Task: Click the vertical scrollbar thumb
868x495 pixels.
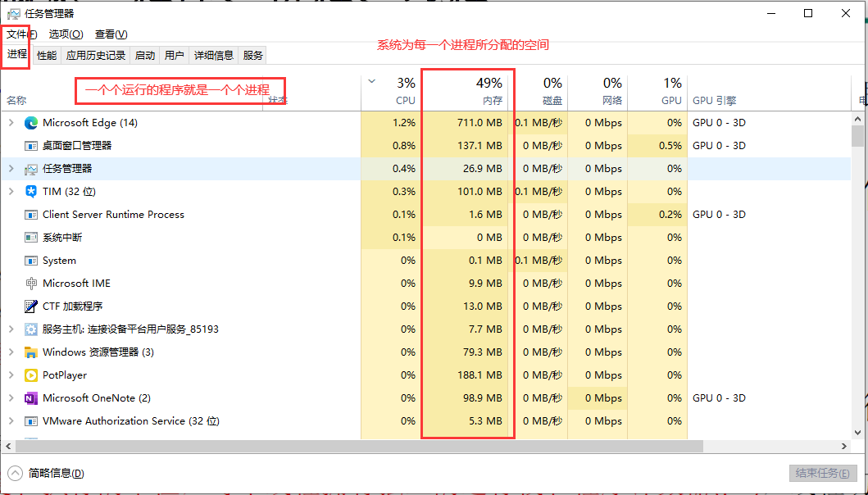Action: click(857, 136)
